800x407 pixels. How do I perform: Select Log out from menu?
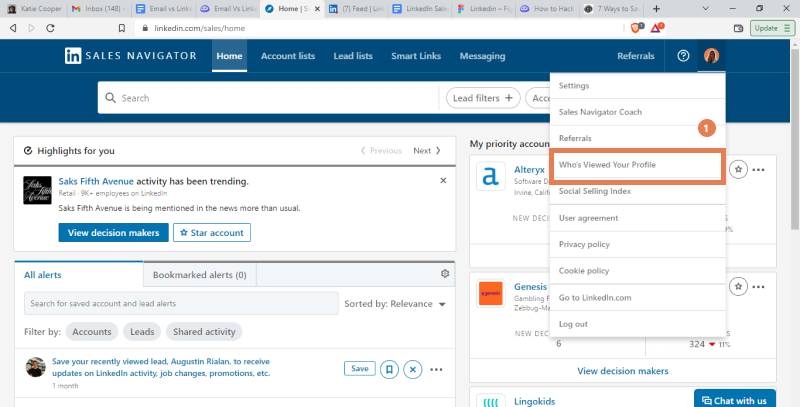point(637,324)
